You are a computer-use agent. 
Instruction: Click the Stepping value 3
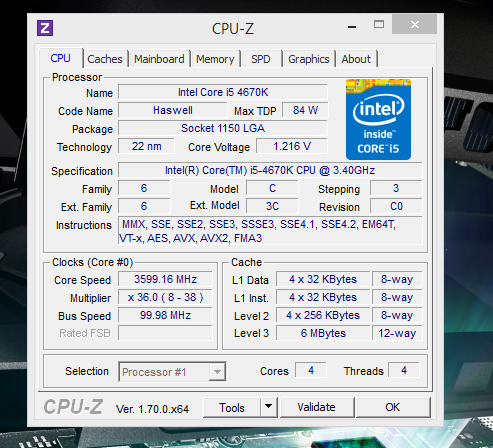(396, 188)
